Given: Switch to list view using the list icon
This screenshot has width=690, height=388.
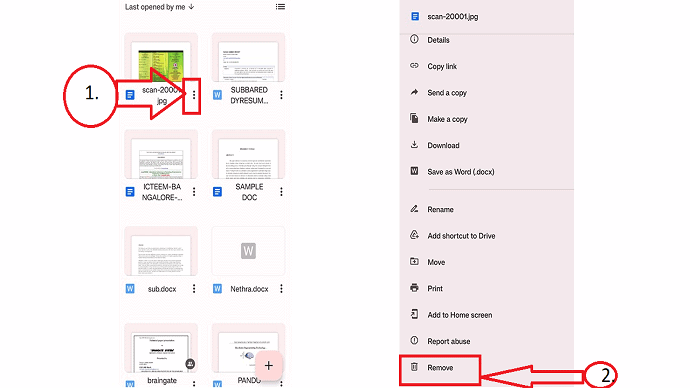Looking at the screenshot, I should pos(280,7).
